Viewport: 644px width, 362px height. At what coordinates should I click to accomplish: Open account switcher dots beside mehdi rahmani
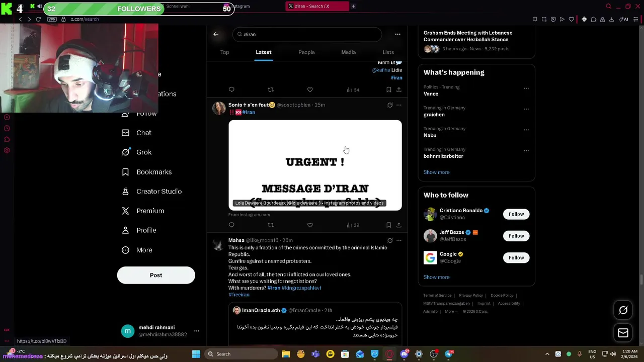197,331
